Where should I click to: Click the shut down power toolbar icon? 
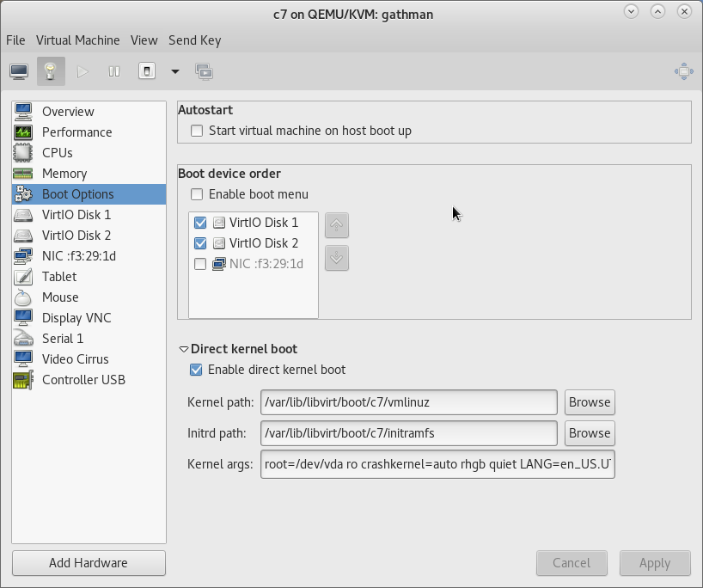pos(147,71)
